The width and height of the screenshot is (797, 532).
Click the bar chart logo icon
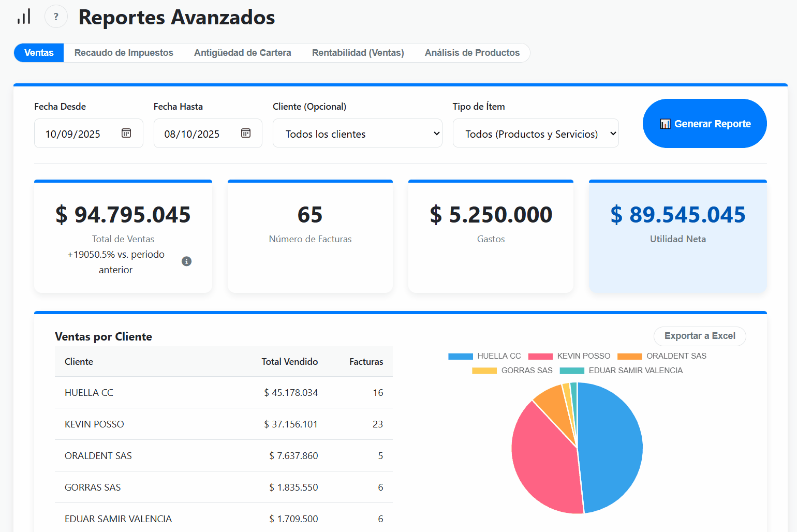[23, 16]
